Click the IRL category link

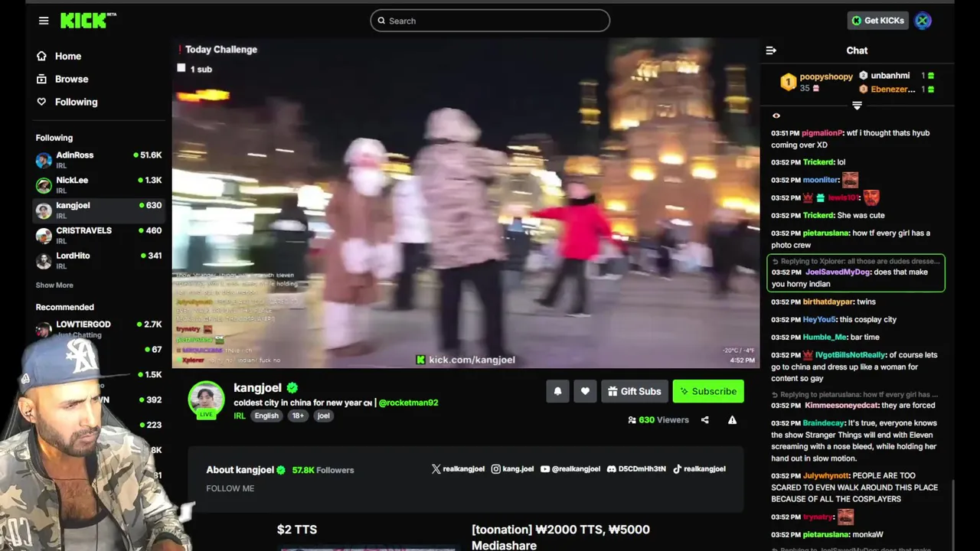tap(240, 416)
